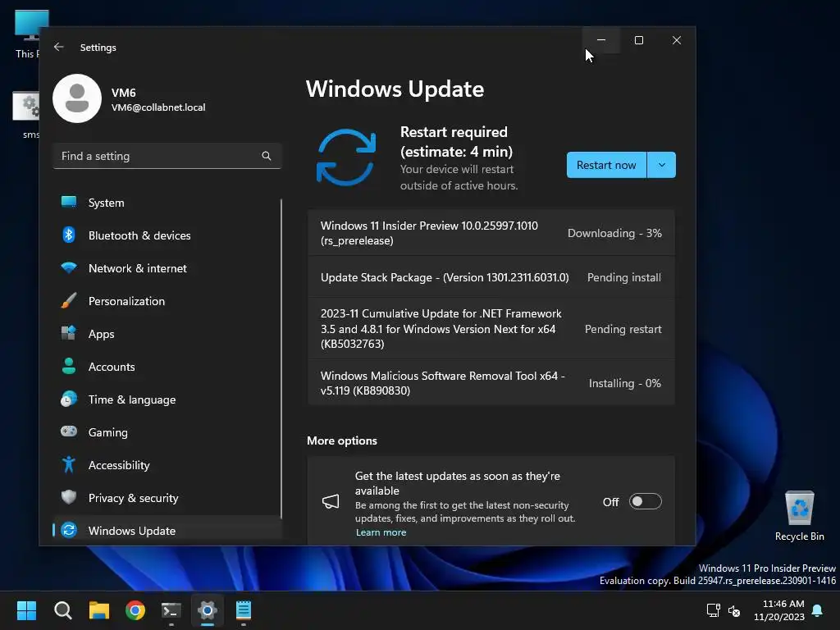Click the Personalization paintbrush icon
The image size is (840, 630).
(69, 300)
